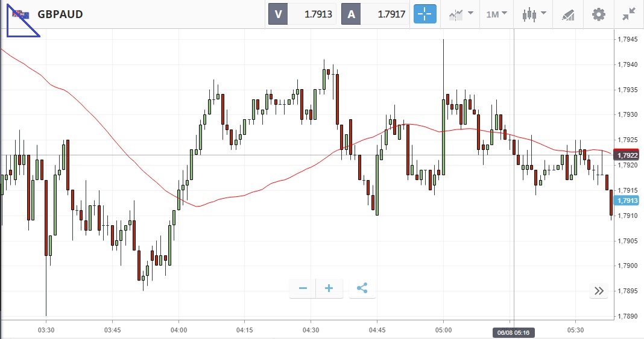The width and height of the screenshot is (644, 339).
Task: Click the blue 1.7913 current price label
Action: [628, 201]
